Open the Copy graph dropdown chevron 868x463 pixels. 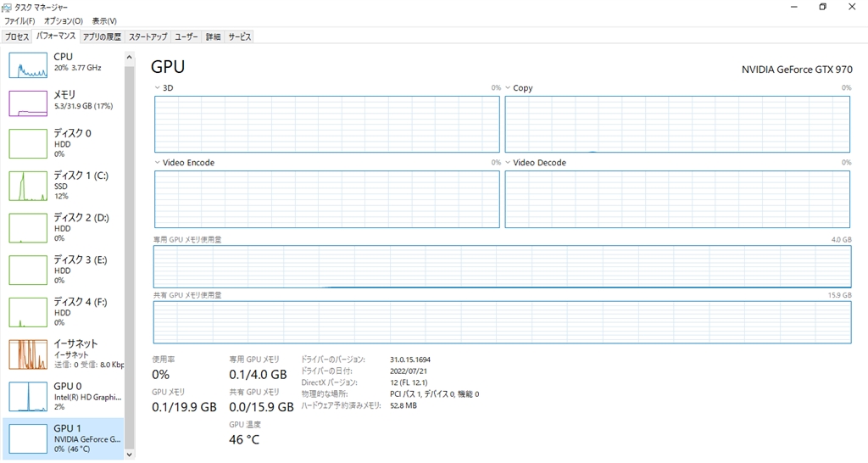tap(509, 88)
